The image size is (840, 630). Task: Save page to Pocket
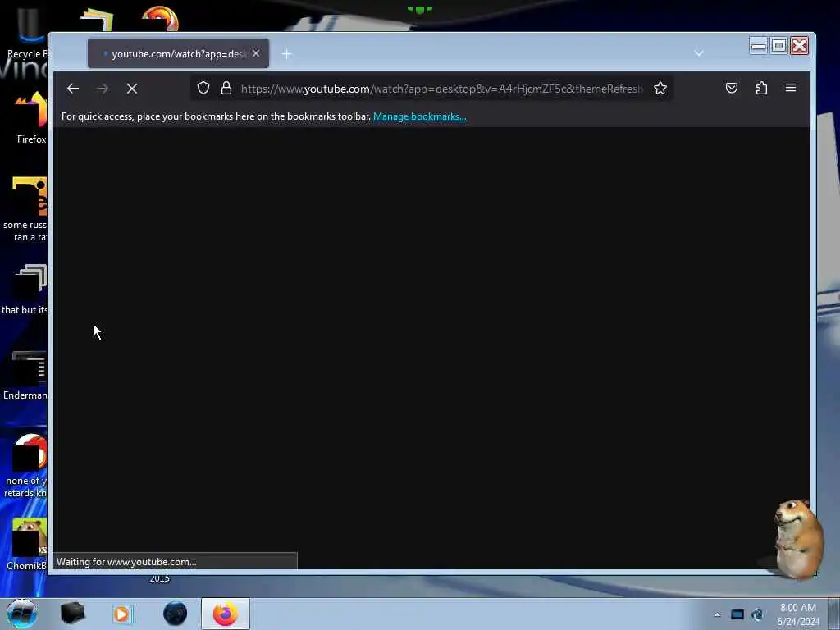coord(731,88)
